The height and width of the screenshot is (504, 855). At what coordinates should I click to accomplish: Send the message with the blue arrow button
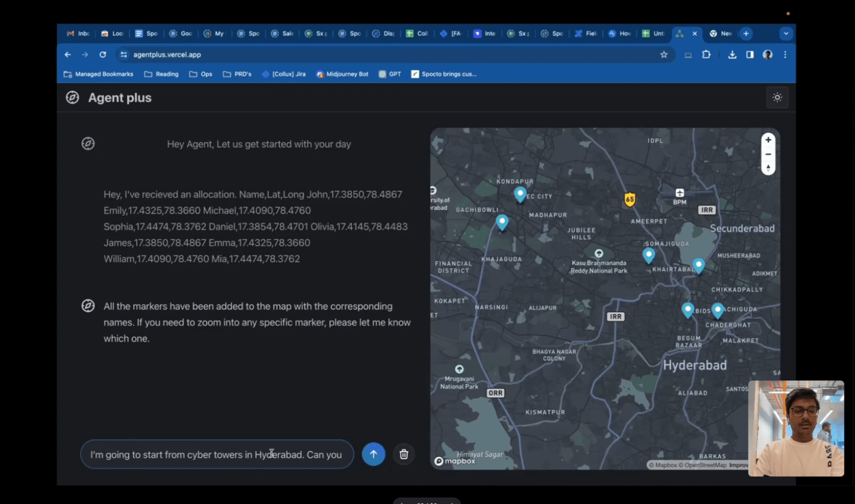(x=374, y=454)
